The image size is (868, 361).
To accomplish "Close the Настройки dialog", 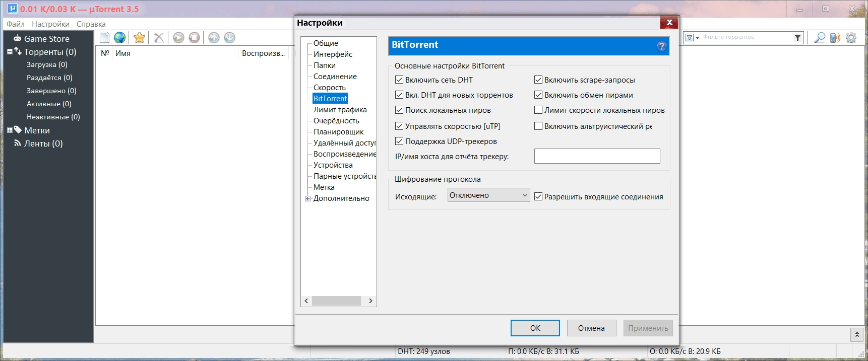I will pyautogui.click(x=669, y=22).
